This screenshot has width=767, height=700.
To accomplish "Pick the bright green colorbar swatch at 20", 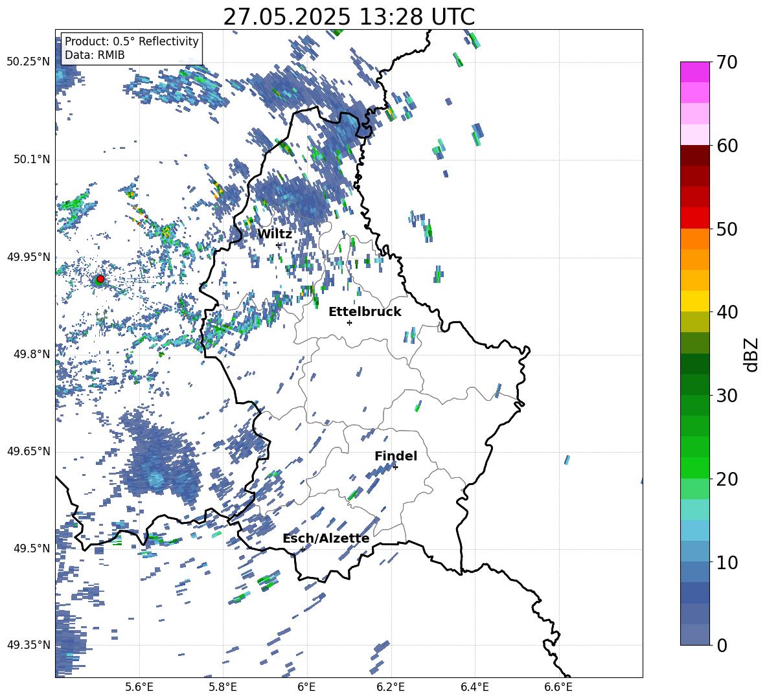I will pyautogui.click(x=694, y=468).
